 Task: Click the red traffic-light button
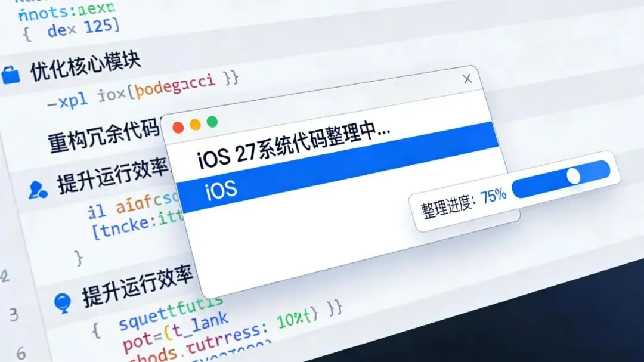coord(178,128)
